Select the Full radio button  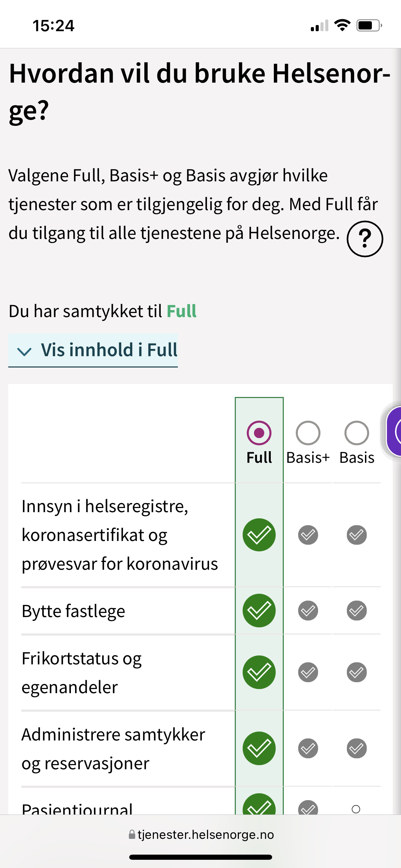click(x=259, y=433)
